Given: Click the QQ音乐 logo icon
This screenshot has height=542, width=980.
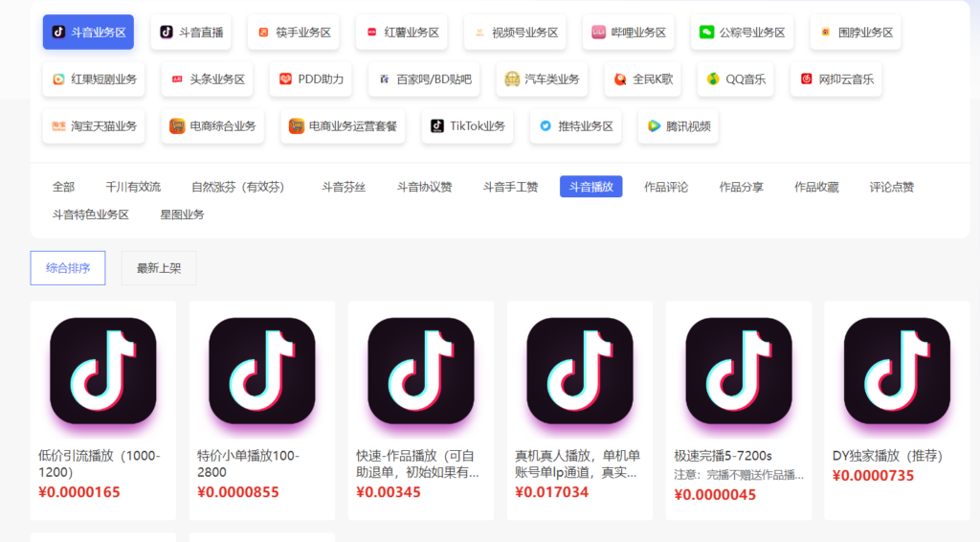Looking at the screenshot, I should click(713, 79).
